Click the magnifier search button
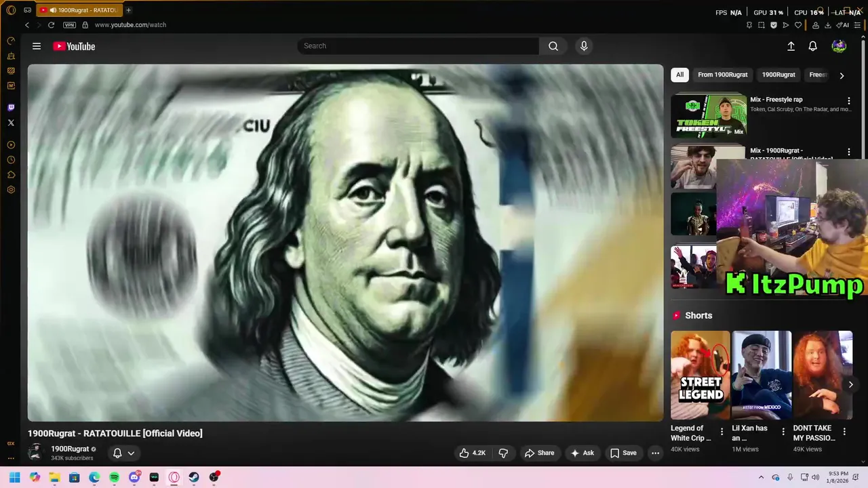The height and width of the screenshot is (488, 868). click(x=553, y=46)
